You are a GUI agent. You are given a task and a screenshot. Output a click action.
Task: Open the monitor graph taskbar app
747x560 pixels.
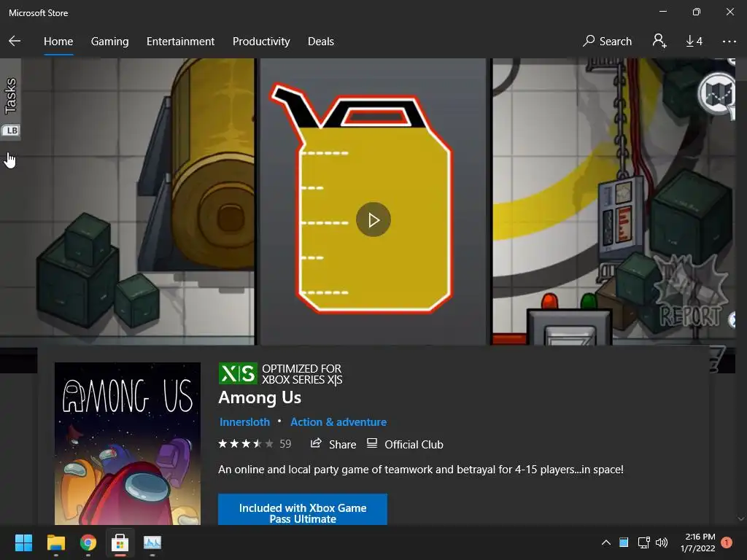(x=152, y=542)
